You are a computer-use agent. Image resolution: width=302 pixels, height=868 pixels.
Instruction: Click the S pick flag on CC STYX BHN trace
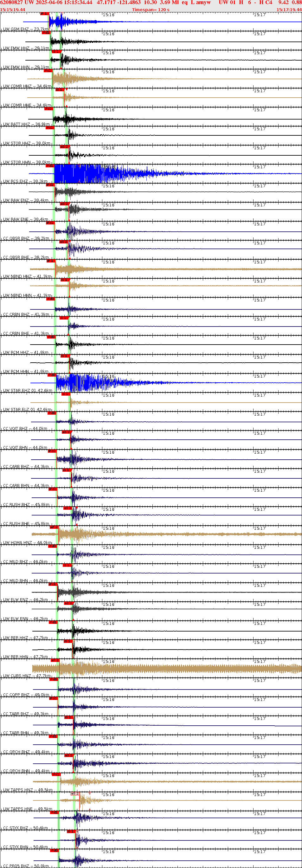pos(71,832)
